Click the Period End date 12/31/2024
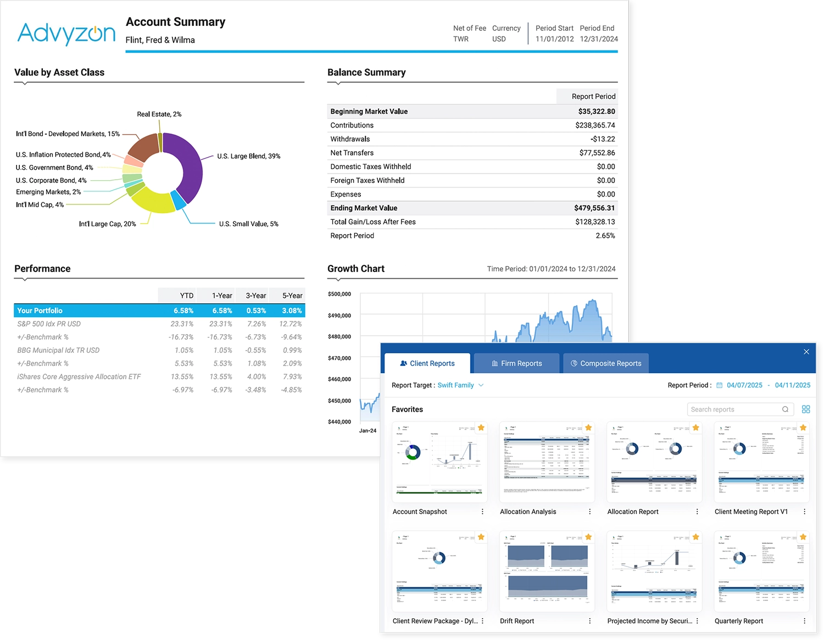The image size is (824, 644). [599, 39]
